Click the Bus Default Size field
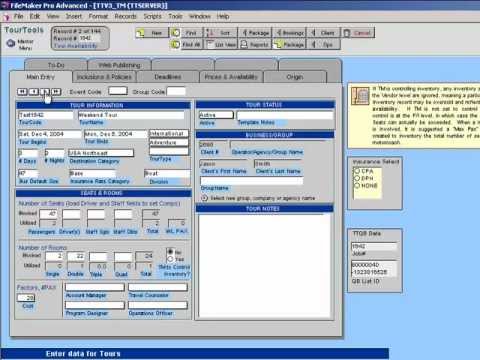 pyautogui.click(x=28, y=173)
